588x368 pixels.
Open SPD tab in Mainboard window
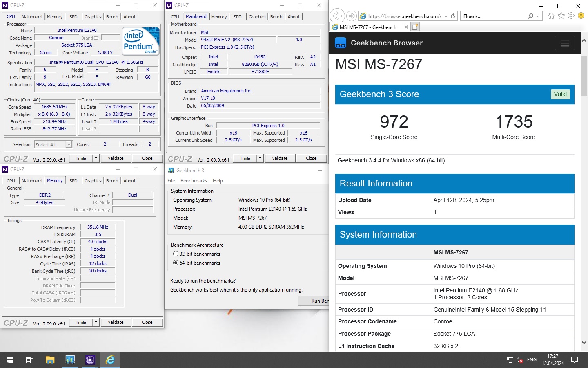coord(238,17)
